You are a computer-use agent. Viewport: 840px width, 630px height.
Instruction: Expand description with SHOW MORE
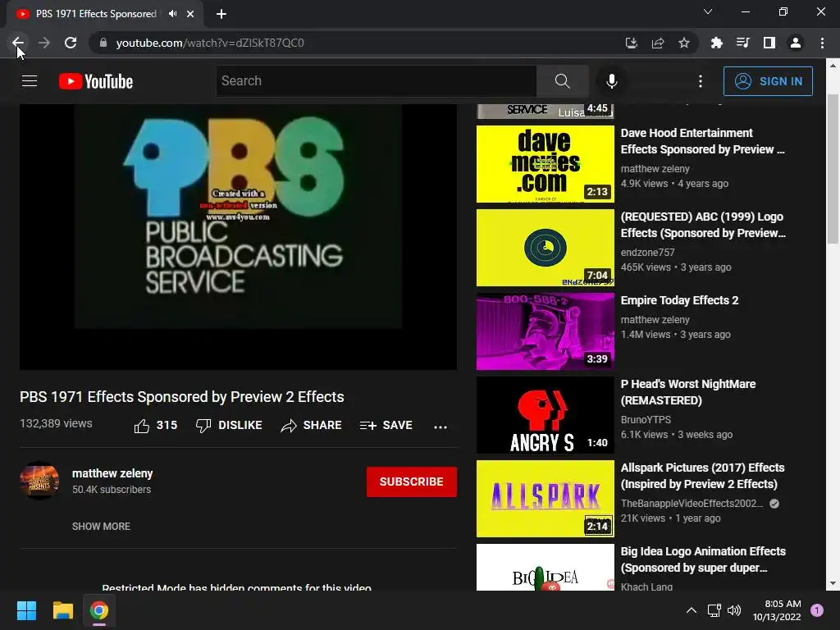coord(101,526)
